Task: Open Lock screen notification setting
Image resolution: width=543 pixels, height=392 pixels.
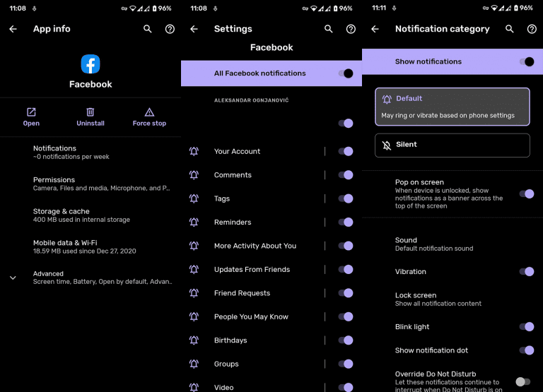Action: click(452, 299)
